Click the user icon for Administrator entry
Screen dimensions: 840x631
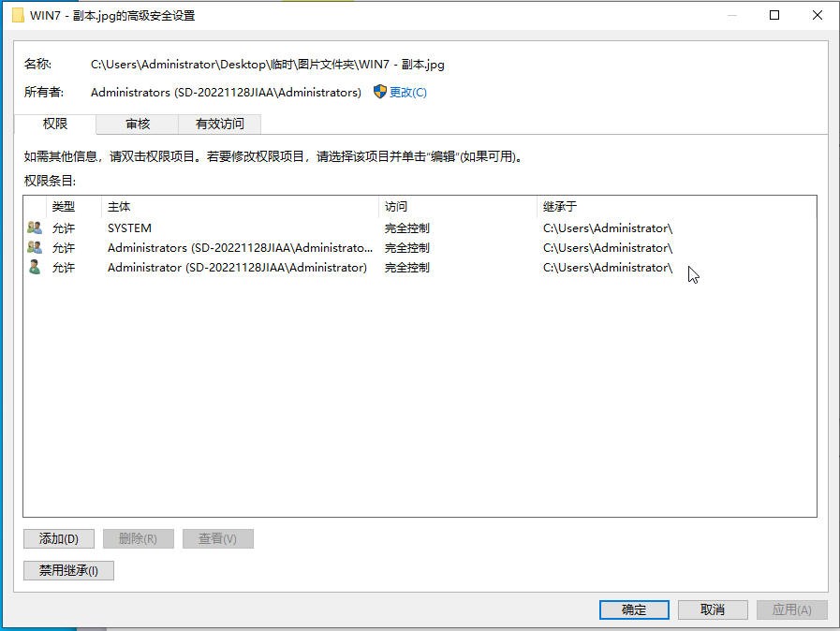click(35, 268)
